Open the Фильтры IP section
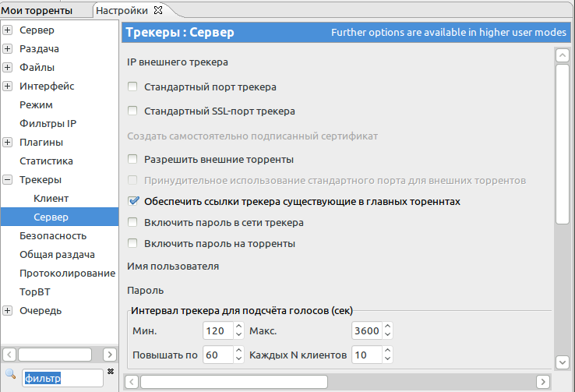Screen dimensions: 575x392 pos(48,124)
